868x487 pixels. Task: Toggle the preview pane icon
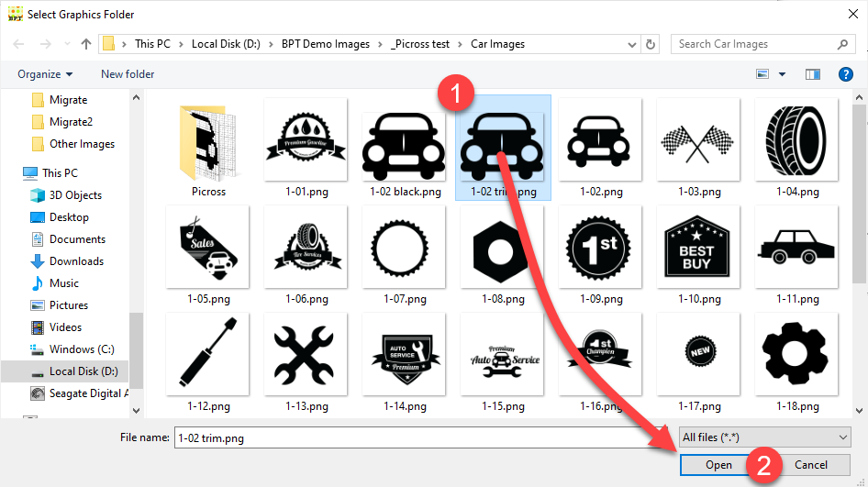coord(812,74)
